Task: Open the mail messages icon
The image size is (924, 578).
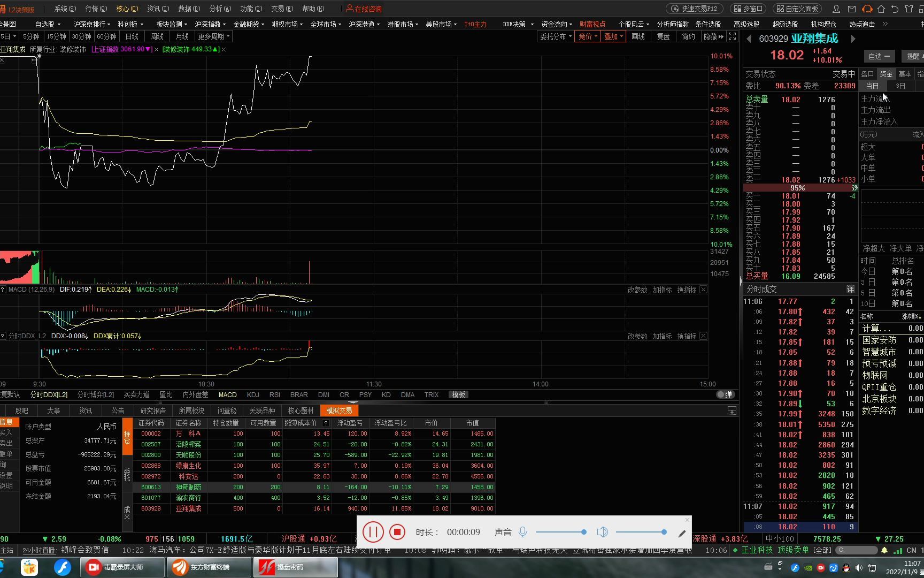Action: [852, 9]
